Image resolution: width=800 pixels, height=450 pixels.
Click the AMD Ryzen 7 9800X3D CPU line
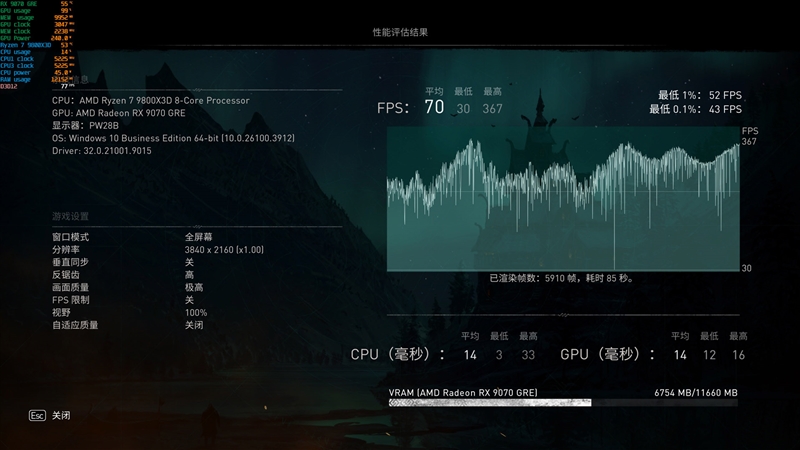click(x=150, y=100)
